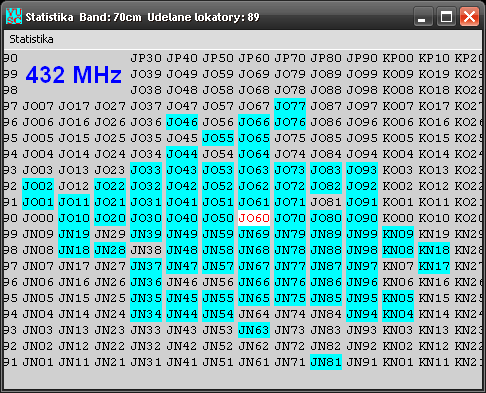The width and height of the screenshot is (486, 393).
Task: Select locator cell JO46
Action: [x=182, y=122]
